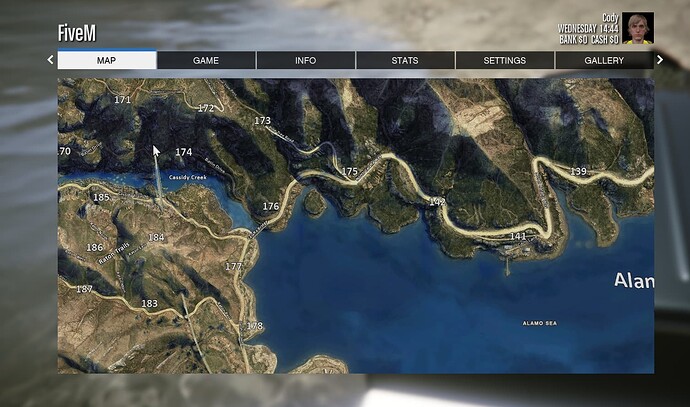Image resolution: width=690 pixels, height=407 pixels.
Task: Click postal code 174 on the map
Action: point(184,152)
